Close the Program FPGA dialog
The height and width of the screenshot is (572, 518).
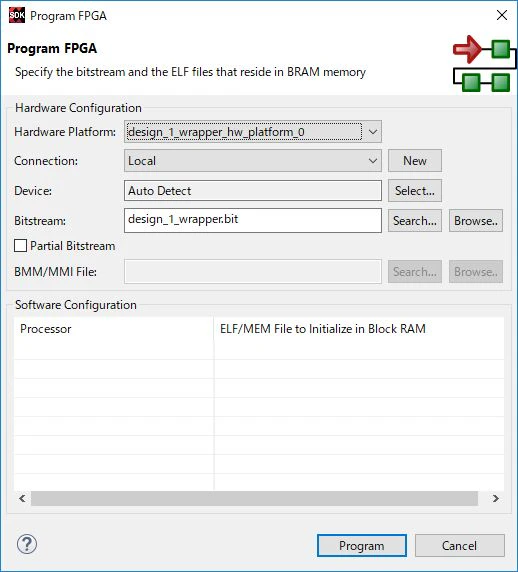502,15
